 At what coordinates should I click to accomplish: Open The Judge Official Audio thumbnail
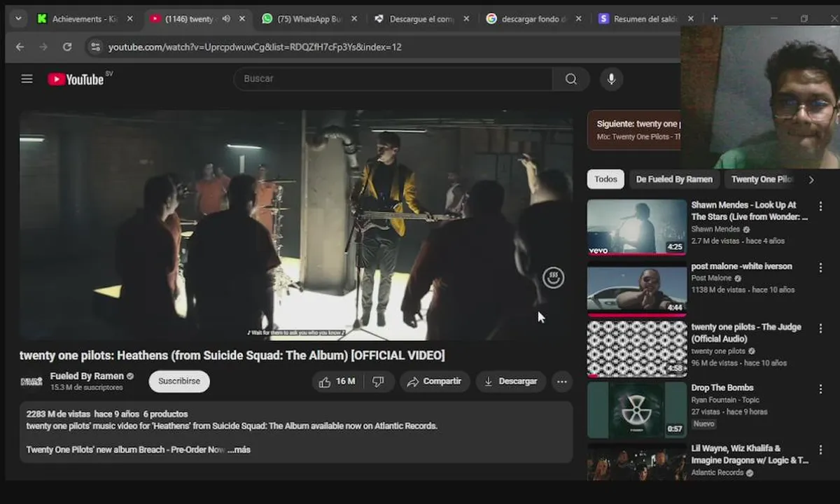(637, 349)
